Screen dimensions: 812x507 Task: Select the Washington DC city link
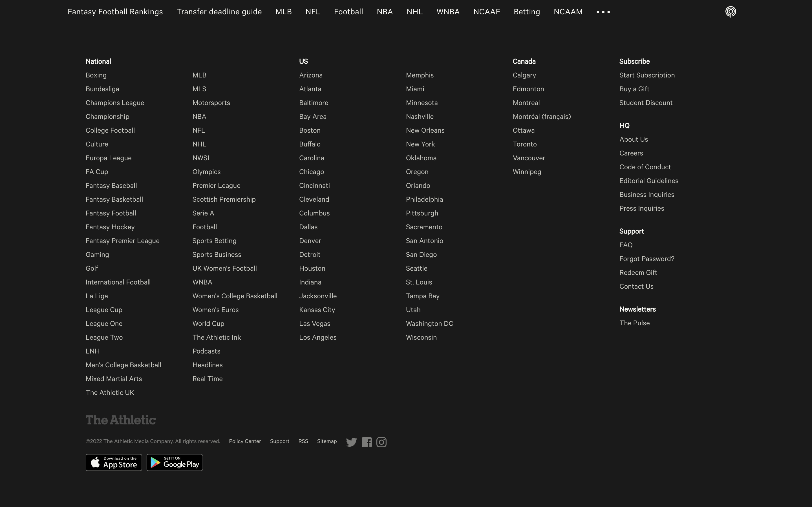pos(429,324)
